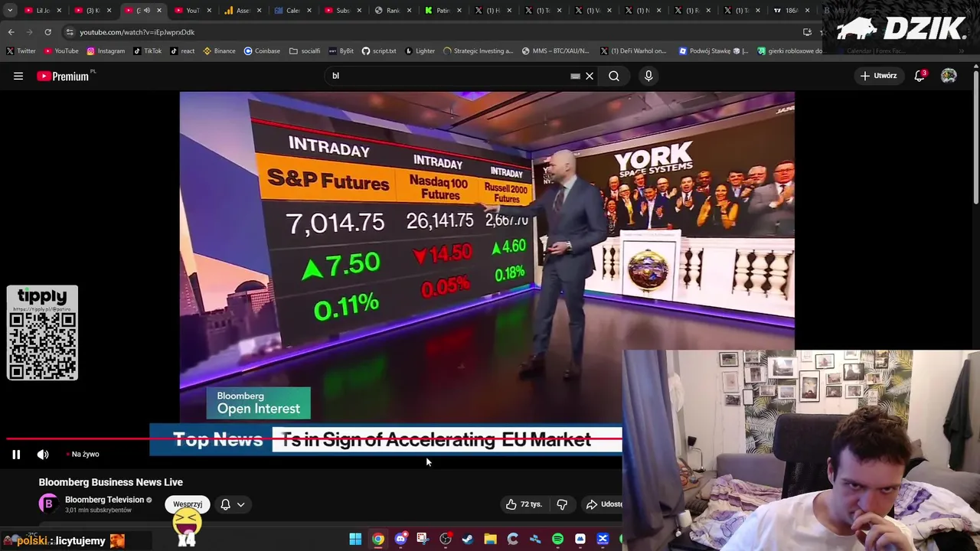Open the Twitter bookmark
The width and height of the screenshot is (980, 551).
[x=21, y=51]
